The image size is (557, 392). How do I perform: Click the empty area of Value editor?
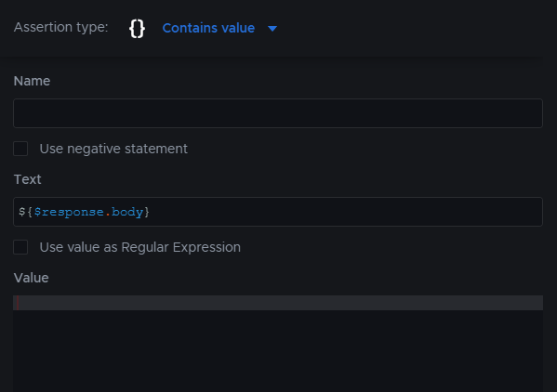pos(278,351)
